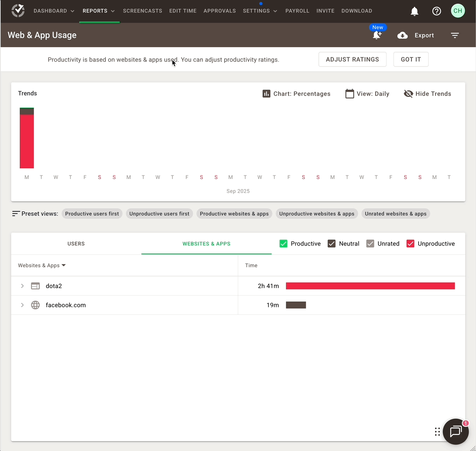The width and height of the screenshot is (476, 451).
Task: Click the dota2 application window icon
Action: click(x=36, y=286)
